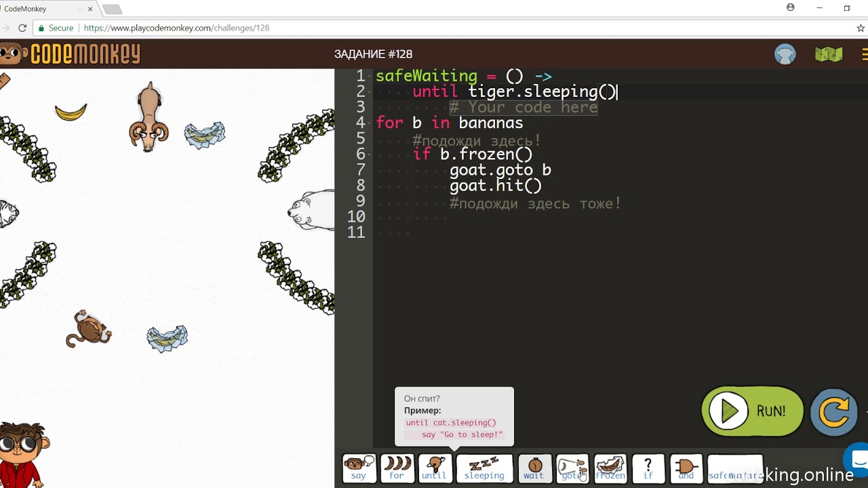View site info via Secure padlock
The height and width of the screenshot is (488, 868).
click(x=55, y=28)
